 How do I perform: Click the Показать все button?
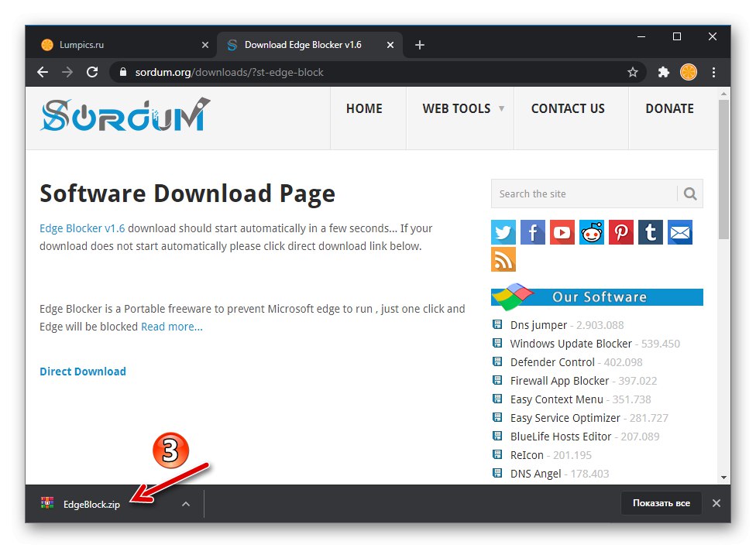661,503
